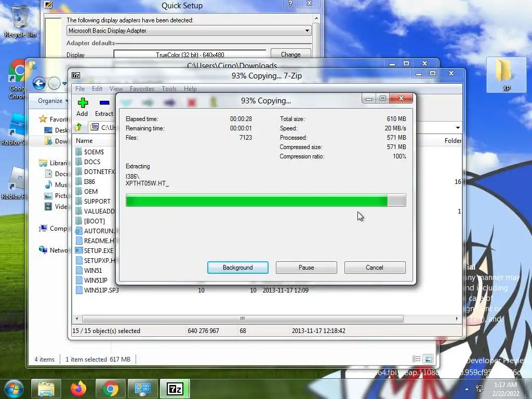Click the Google Chrome desktop shortcut
The height and width of the screenshot is (399, 532).
17,79
